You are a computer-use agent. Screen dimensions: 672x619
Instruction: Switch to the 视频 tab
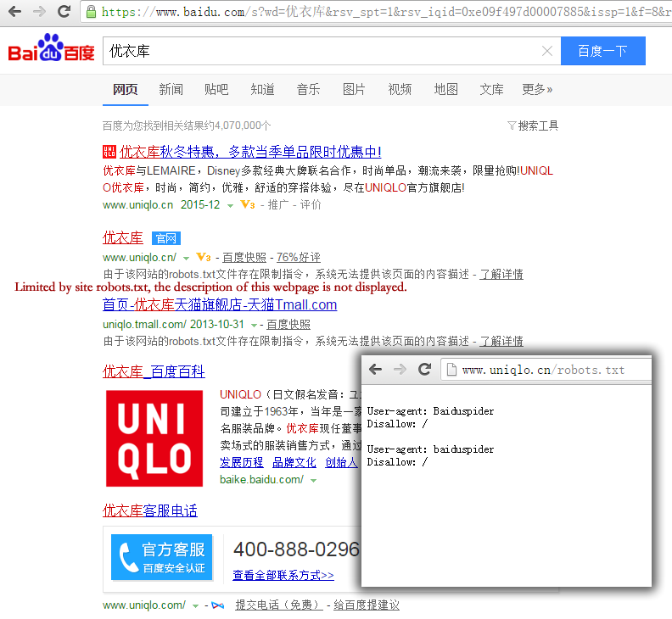pos(400,90)
